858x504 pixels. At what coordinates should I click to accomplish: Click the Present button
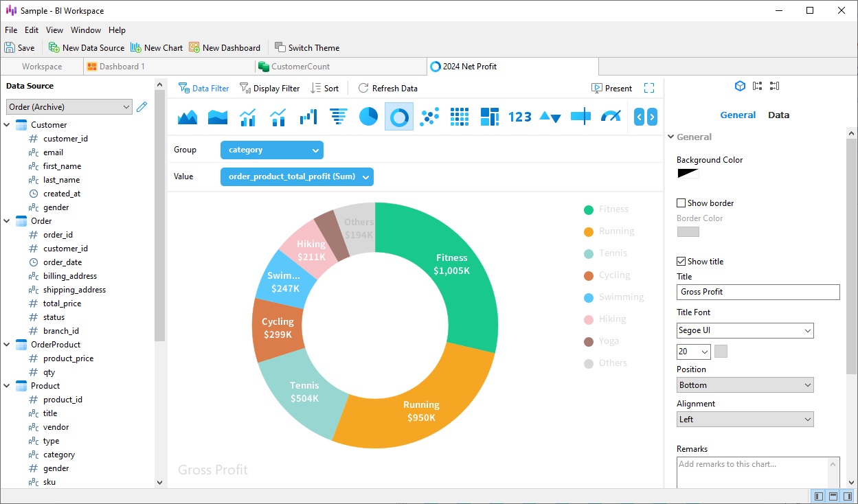click(x=611, y=88)
